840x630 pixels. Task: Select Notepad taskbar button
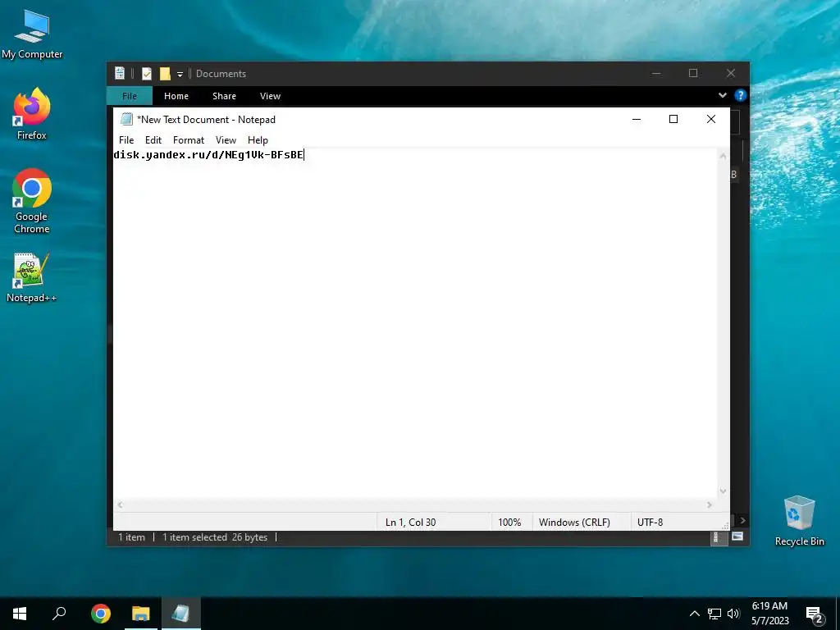pyautogui.click(x=181, y=614)
